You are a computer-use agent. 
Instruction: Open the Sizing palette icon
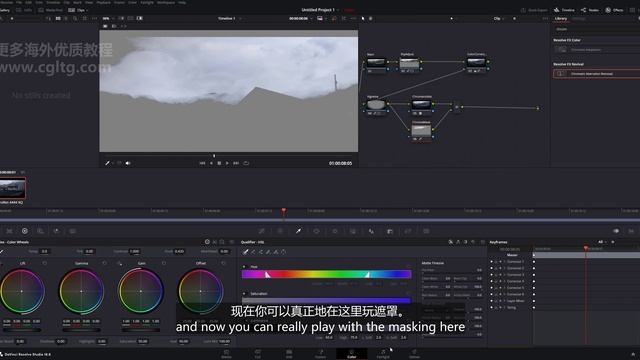(408, 231)
